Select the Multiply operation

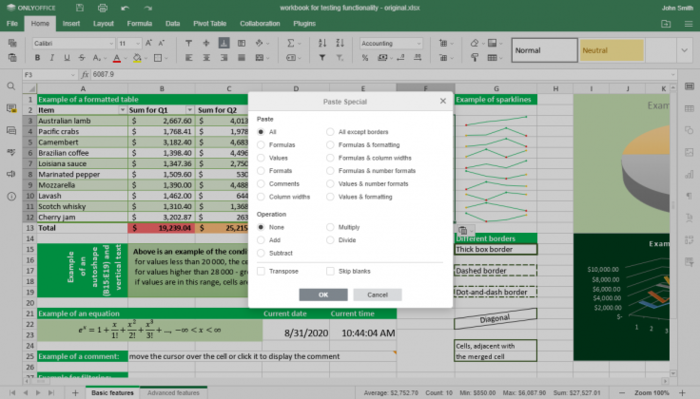[330, 227]
